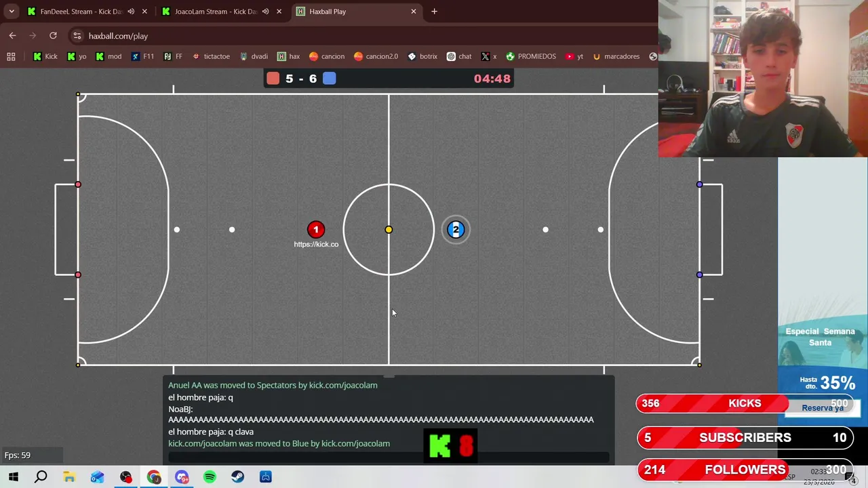
Task: Open the yo bookmark
Action: [x=76, y=56]
